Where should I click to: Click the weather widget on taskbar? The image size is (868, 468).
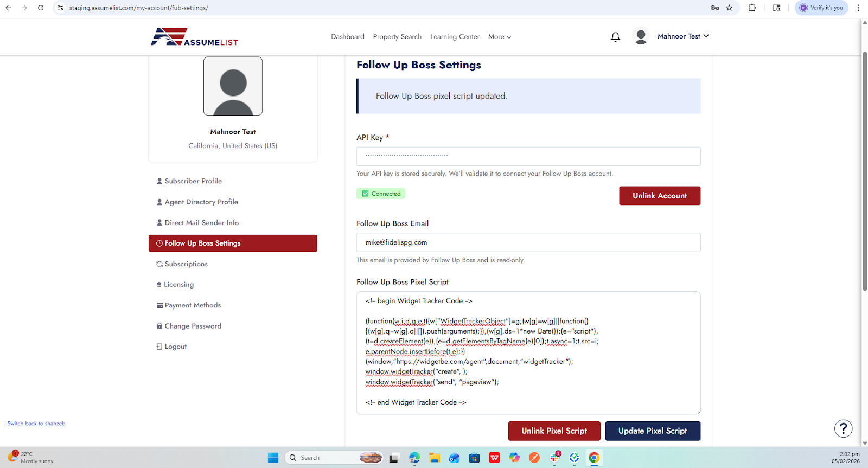coord(31,457)
